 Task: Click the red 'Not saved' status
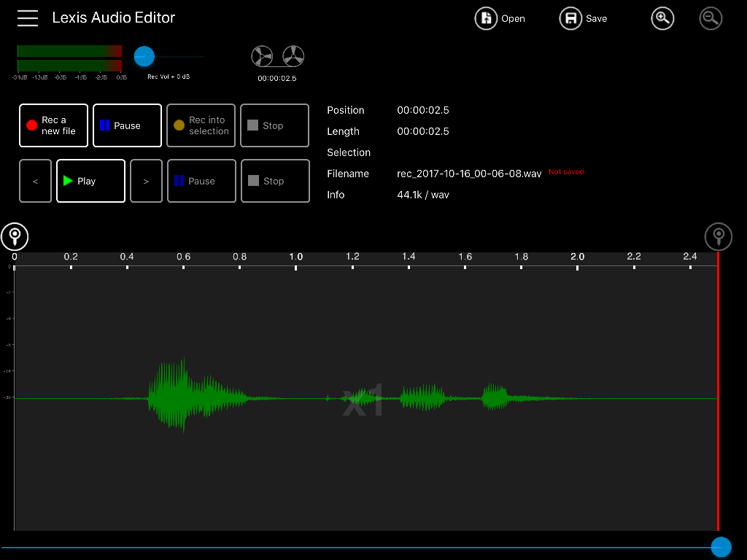[566, 172]
